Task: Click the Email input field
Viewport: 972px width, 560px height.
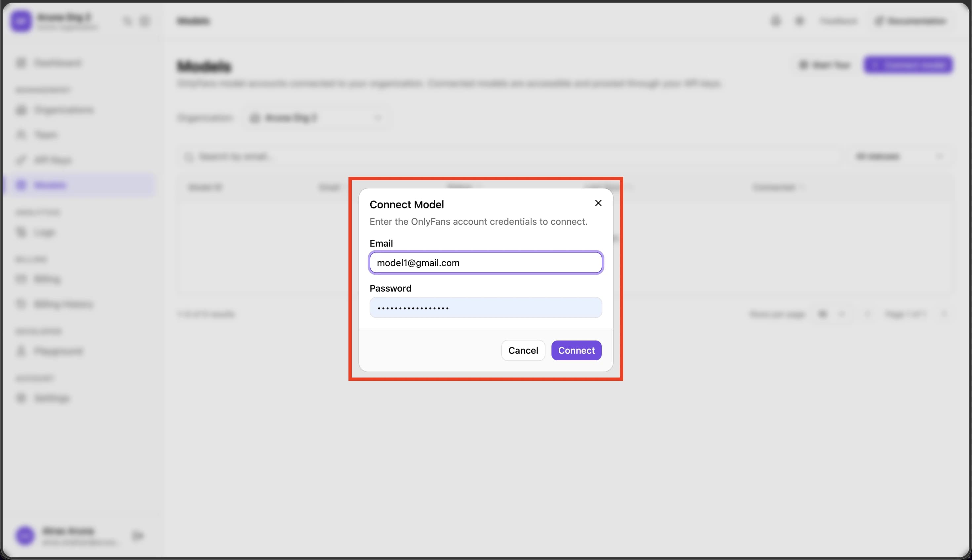Action: tap(486, 263)
